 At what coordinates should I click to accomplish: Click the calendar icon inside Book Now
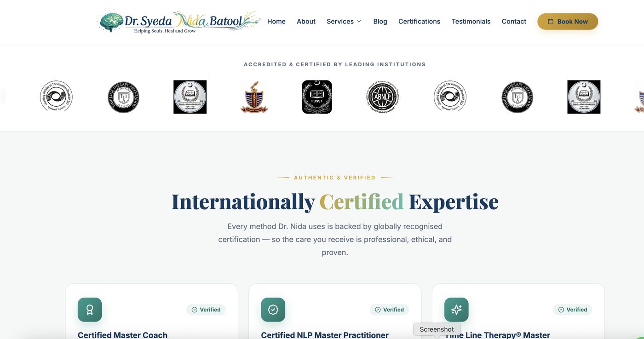(x=551, y=22)
